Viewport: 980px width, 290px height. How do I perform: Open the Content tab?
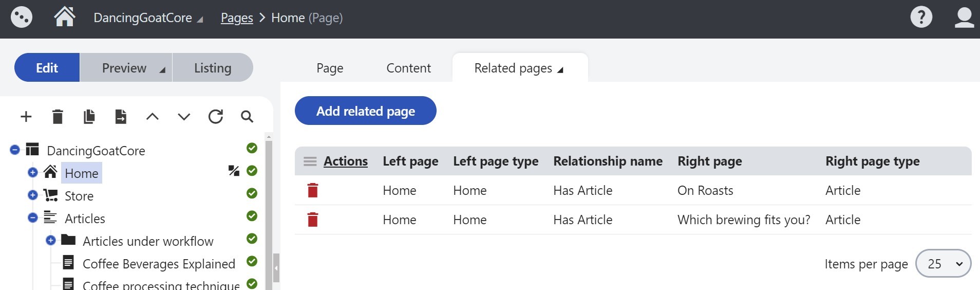click(408, 68)
